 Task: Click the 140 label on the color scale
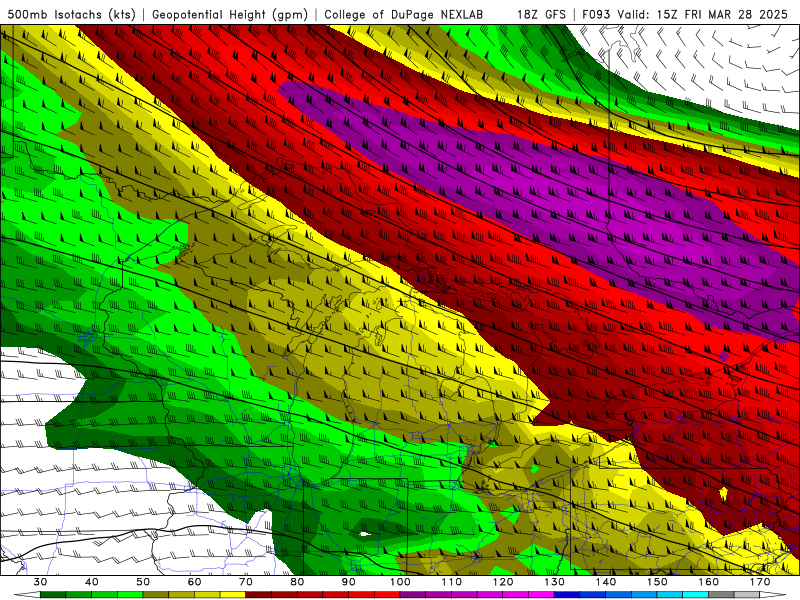click(606, 582)
